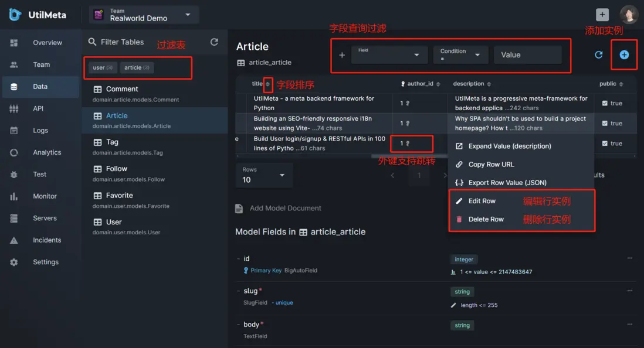This screenshot has height=348, width=644.
Task: Open the Favorite table
Action: pyautogui.click(x=155, y=200)
